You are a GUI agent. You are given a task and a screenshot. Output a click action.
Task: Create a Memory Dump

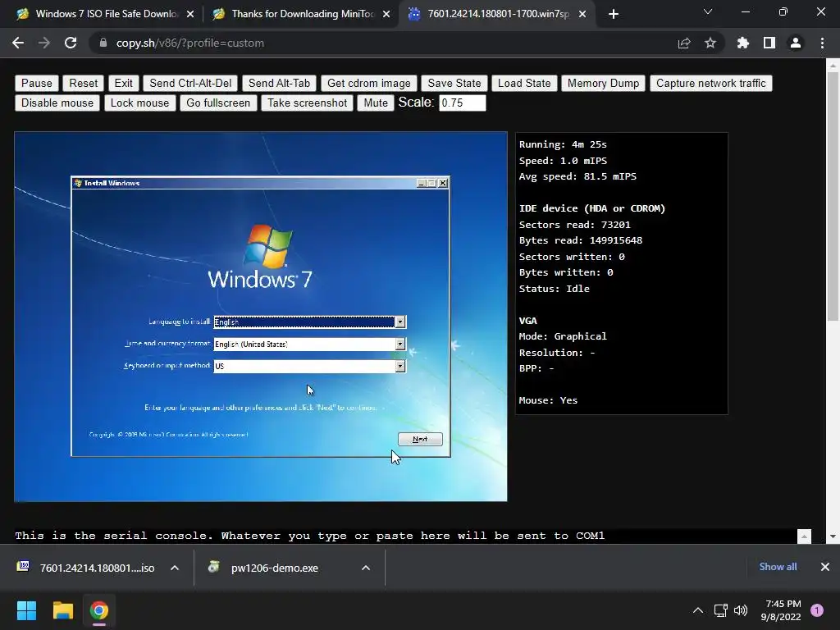click(603, 83)
